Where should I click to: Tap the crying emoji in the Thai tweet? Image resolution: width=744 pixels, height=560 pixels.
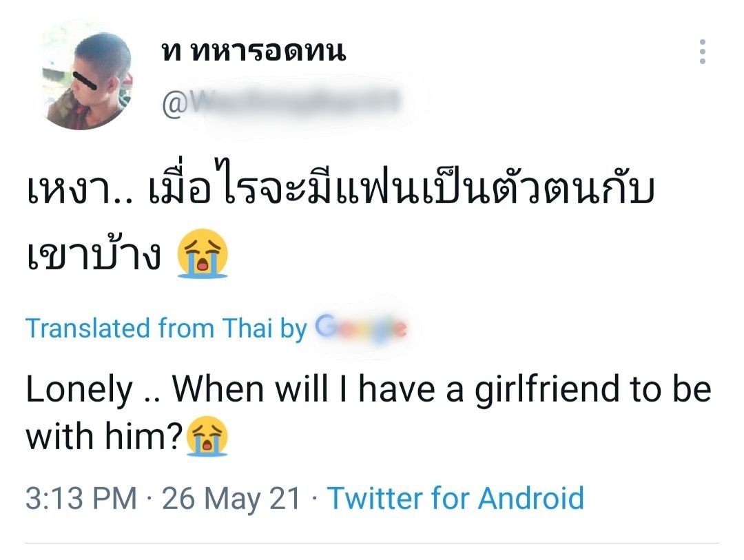click(x=202, y=257)
